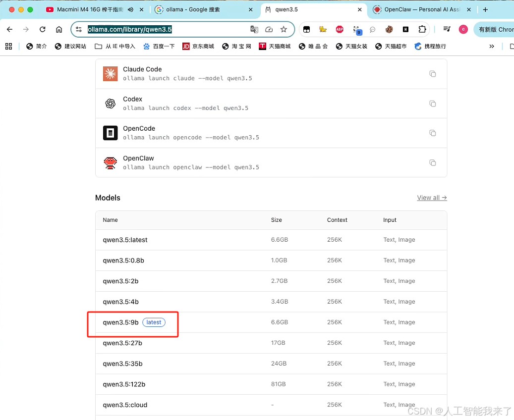Open qwen3.5:0.8b model
This screenshot has width=514, height=420.
pyautogui.click(x=123, y=261)
